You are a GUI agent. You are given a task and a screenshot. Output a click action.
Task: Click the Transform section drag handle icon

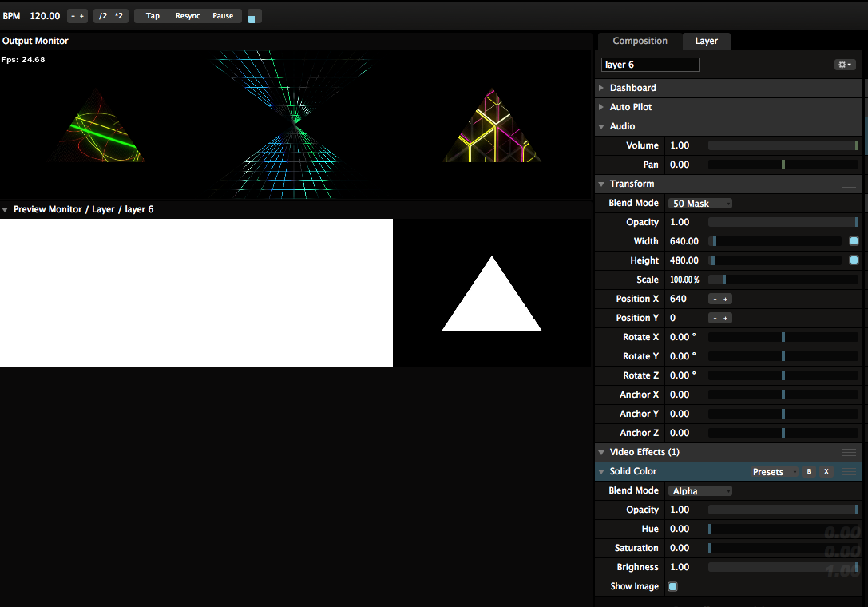(849, 184)
